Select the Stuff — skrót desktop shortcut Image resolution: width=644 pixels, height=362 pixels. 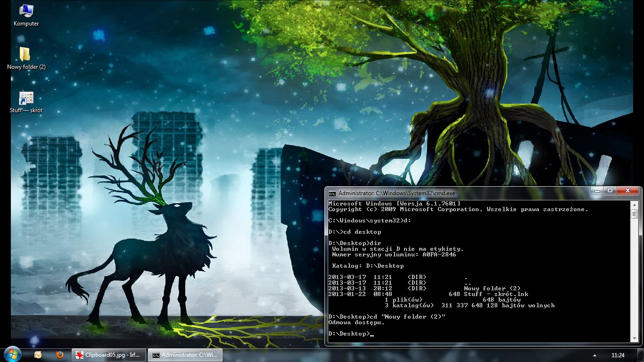pos(26,102)
